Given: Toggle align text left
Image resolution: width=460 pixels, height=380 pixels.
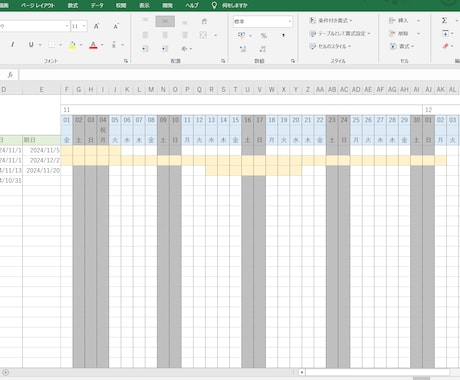Looking at the screenshot, I should point(145,35).
